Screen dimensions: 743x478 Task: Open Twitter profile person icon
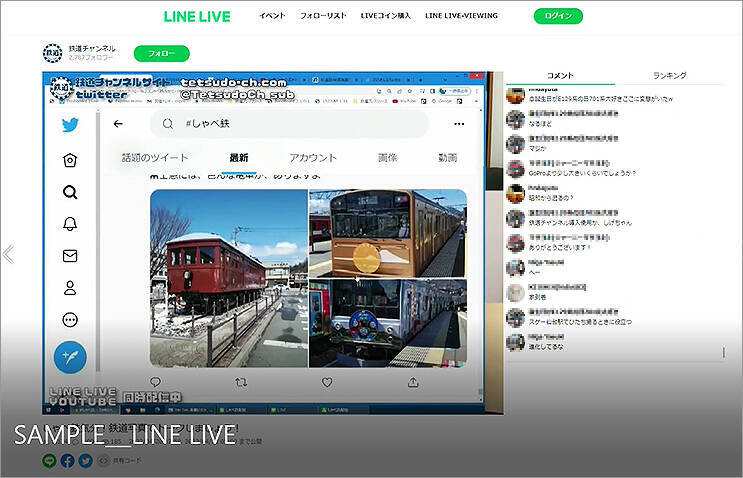(70, 288)
